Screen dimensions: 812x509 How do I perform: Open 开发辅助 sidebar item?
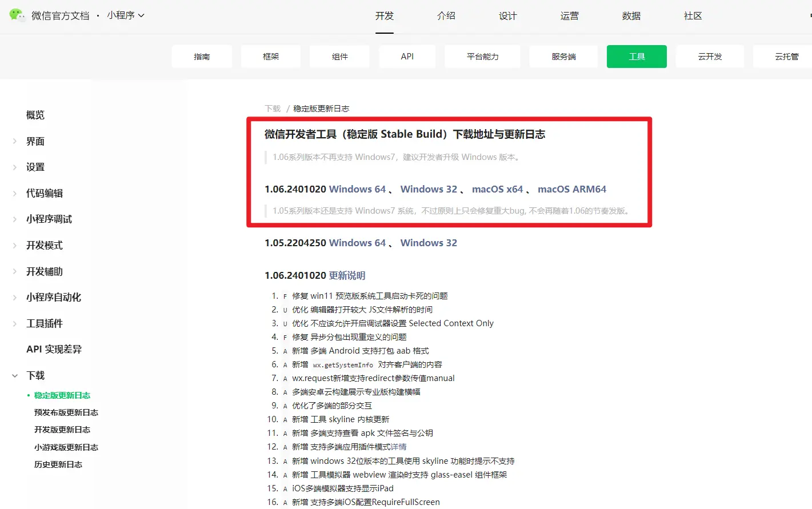[45, 271]
